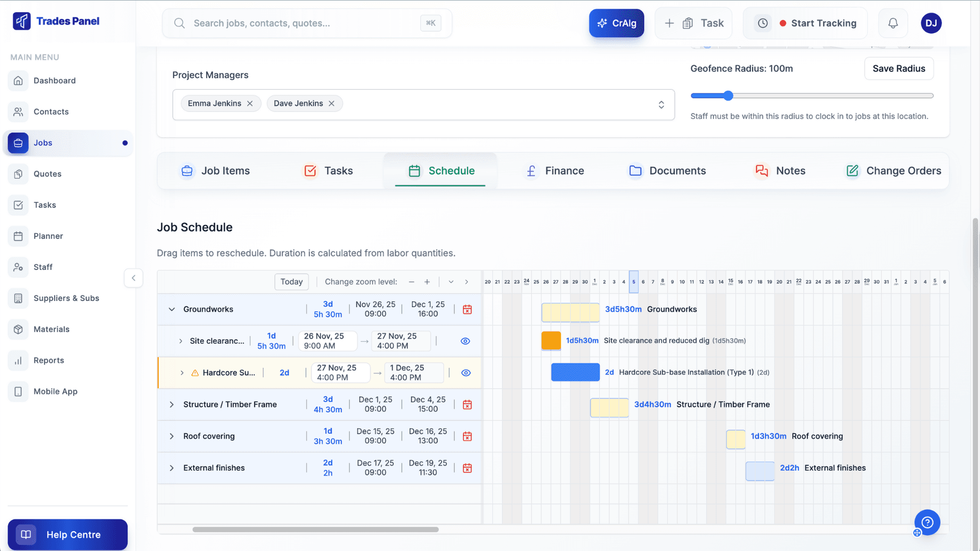Click the Save Radius button
Image resolution: width=980 pixels, height=551 pixels.
(x=898, y=68)
